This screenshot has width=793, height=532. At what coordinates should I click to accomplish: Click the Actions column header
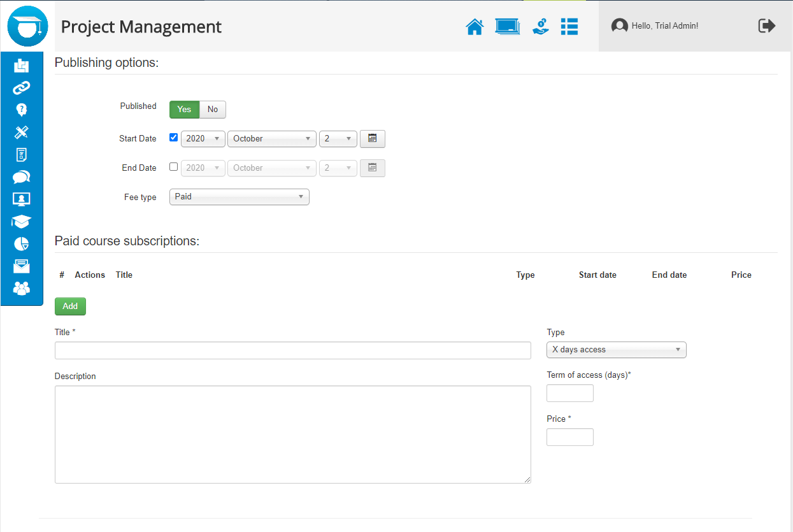point(90,275)
